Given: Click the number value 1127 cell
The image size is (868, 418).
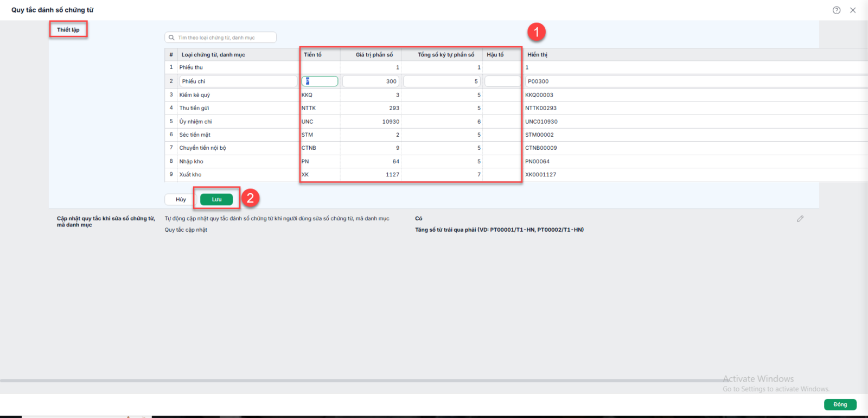Looking at the screenshot, I should [x=371, y=174].
